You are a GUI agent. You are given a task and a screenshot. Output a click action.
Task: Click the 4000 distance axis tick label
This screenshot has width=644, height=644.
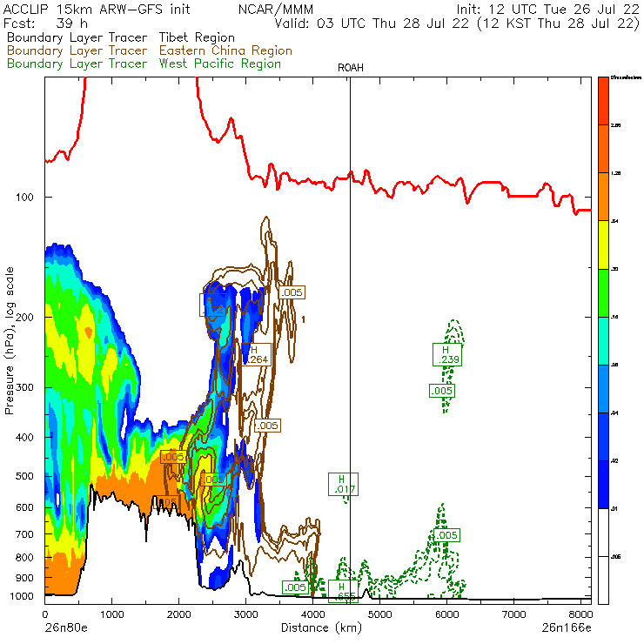click(x=313, y=614)
